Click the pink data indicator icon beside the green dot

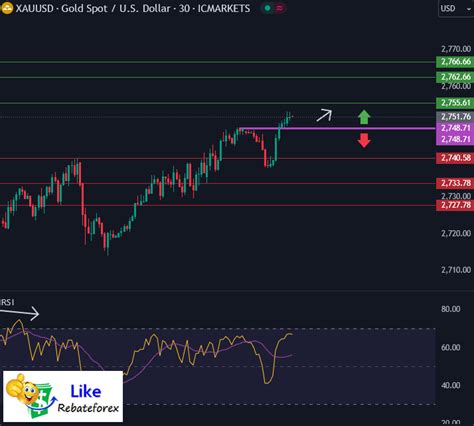[280, 8]
